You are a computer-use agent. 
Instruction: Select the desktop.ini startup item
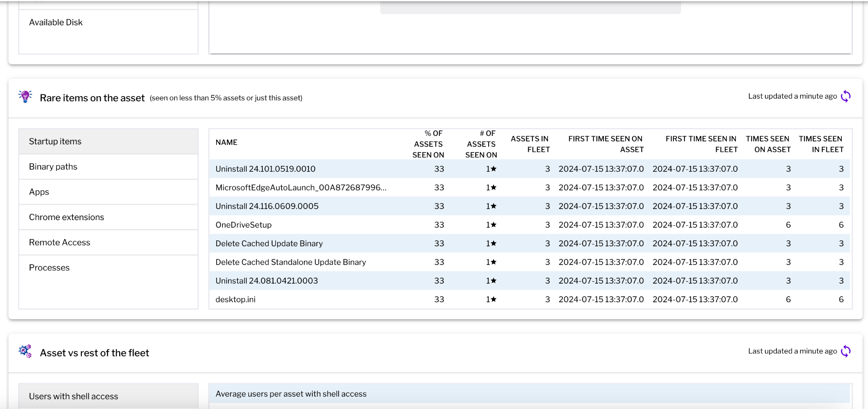tap(235, 299)
